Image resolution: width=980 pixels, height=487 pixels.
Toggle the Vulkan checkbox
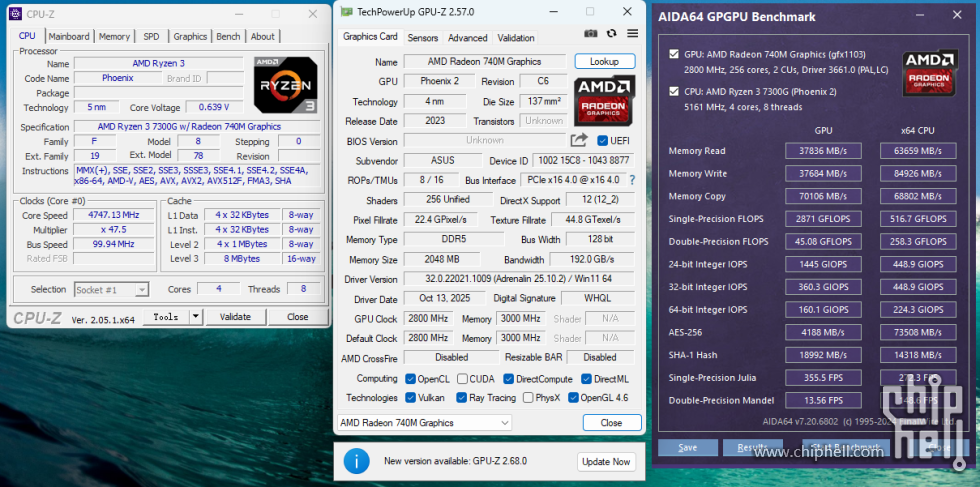pyautogui.click(x=411, y=398)
